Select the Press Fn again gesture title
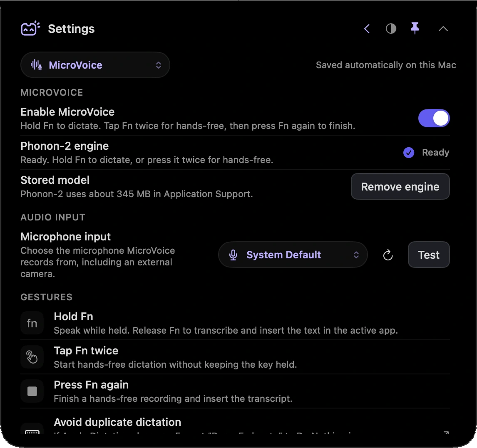477x448 pixels. click(91, 385)
